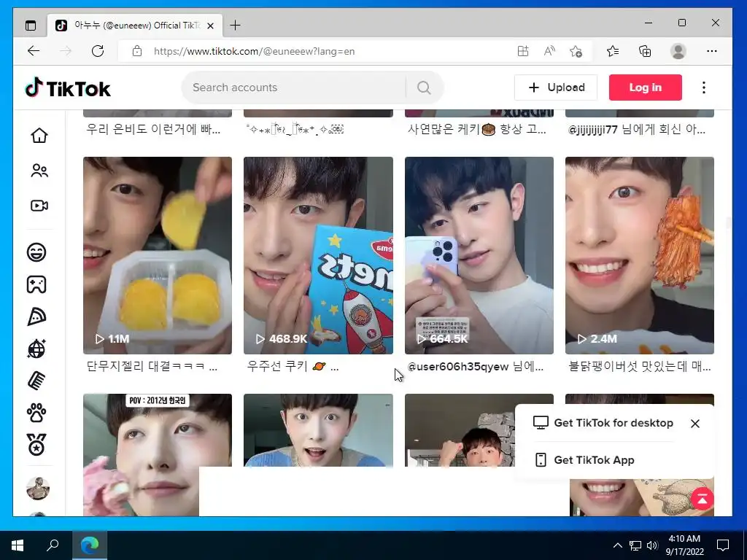This screenshot has height=560, width=747.
Task: Select the Animals paw print category icon
Action: point(36,413)
